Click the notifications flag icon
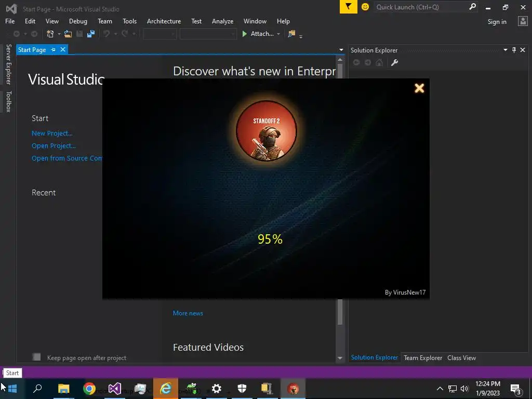Screen dimensions: 532x399 tap(349, 7)
